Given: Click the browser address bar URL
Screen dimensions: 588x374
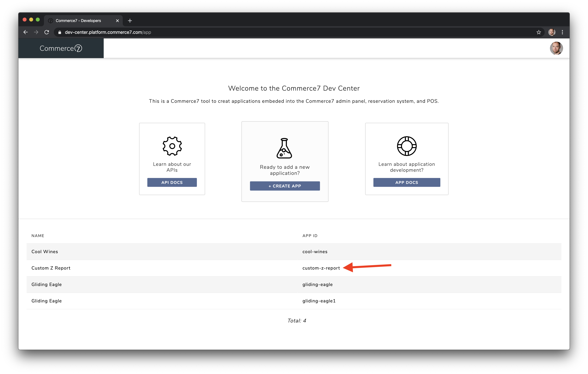Looking at the screenshot, I should (x=108, y=32).
